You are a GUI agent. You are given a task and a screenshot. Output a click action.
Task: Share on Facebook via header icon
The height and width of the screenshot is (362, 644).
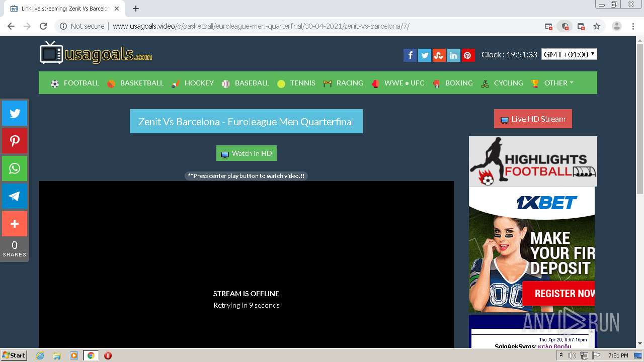[x=410, y=55]
